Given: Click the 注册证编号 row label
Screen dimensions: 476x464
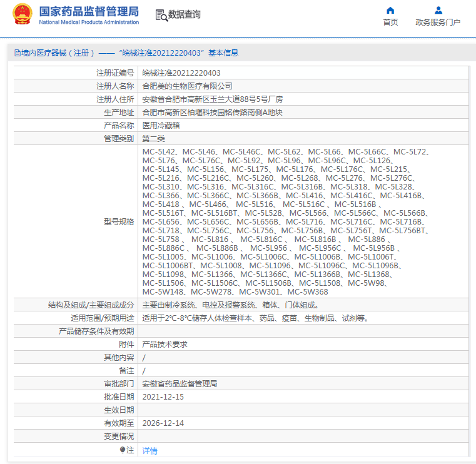Looking at the screenshot, I should [x=115, y=73].
